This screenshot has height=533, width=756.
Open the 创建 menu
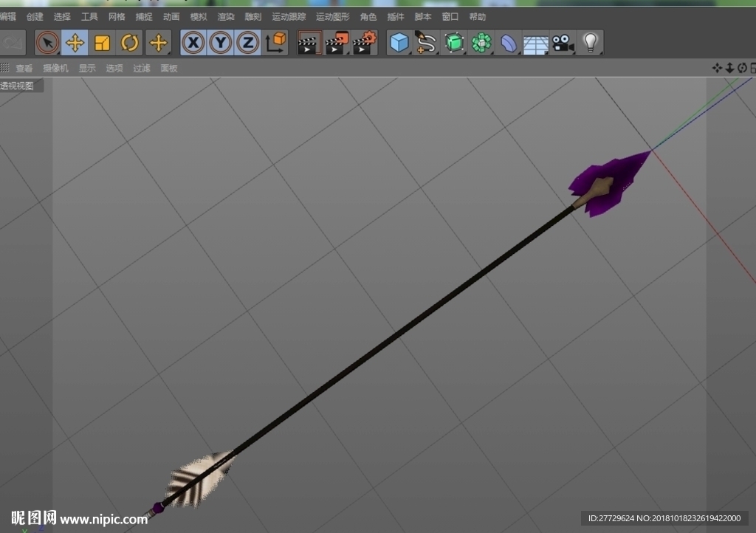pos(35,17)
